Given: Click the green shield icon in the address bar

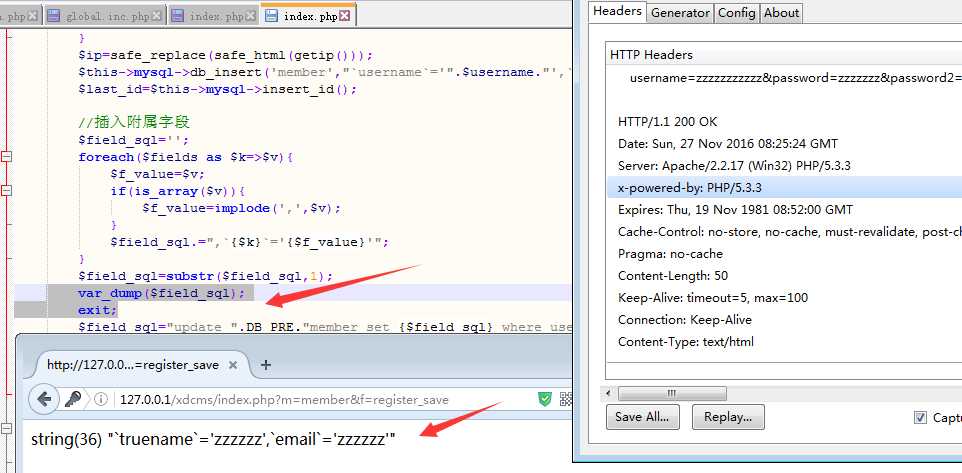Looking at the screenshot, I should click(545, 400).
